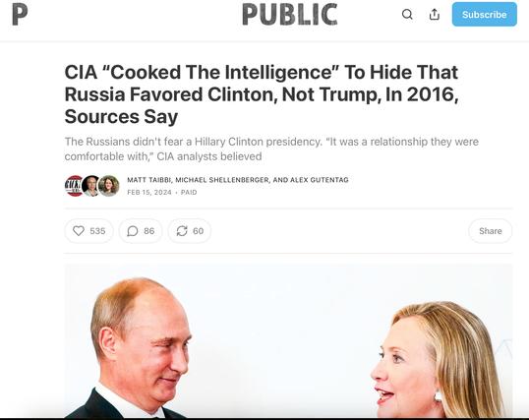Click the third author avatar
Viewport: 529px width, 420px height.
pyautogui.click(x=108, y=186)
